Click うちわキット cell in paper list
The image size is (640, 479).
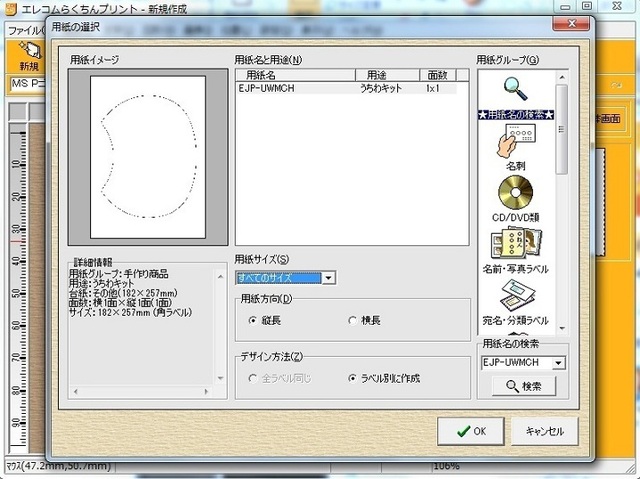click(380, 88)
